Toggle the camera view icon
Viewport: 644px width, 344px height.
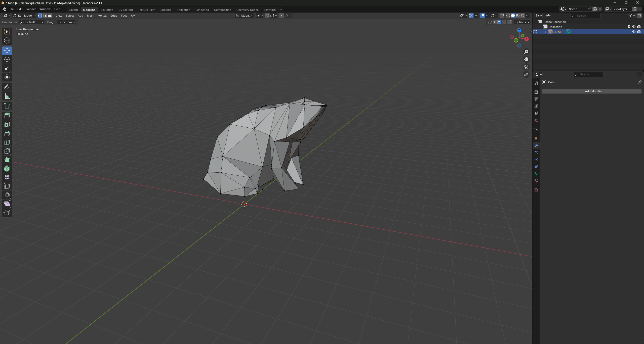(526, 67)
